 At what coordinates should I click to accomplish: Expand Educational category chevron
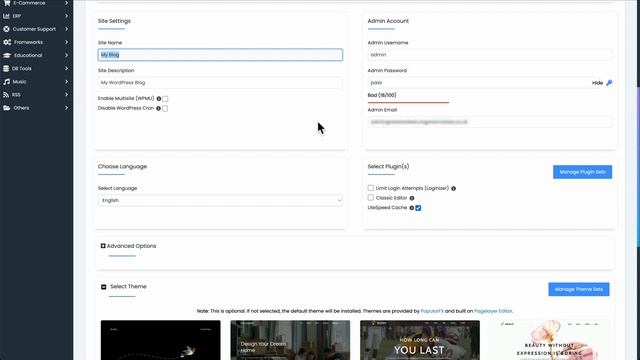(x=66, y=55)
